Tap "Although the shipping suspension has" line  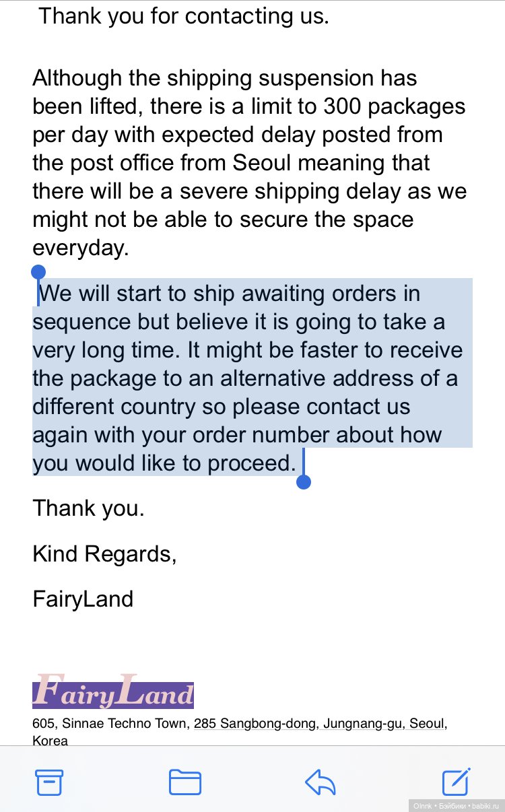coord(224,77)
